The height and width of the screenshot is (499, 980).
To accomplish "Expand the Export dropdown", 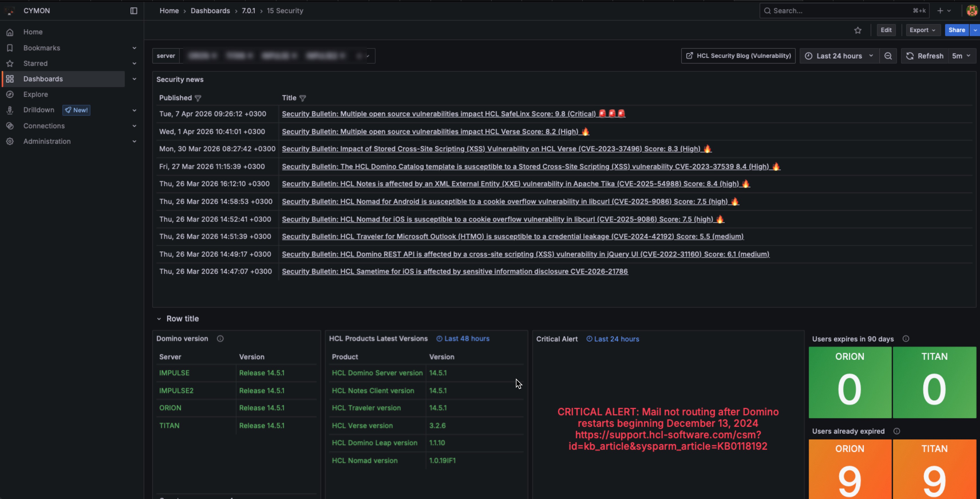I will 922,30.
